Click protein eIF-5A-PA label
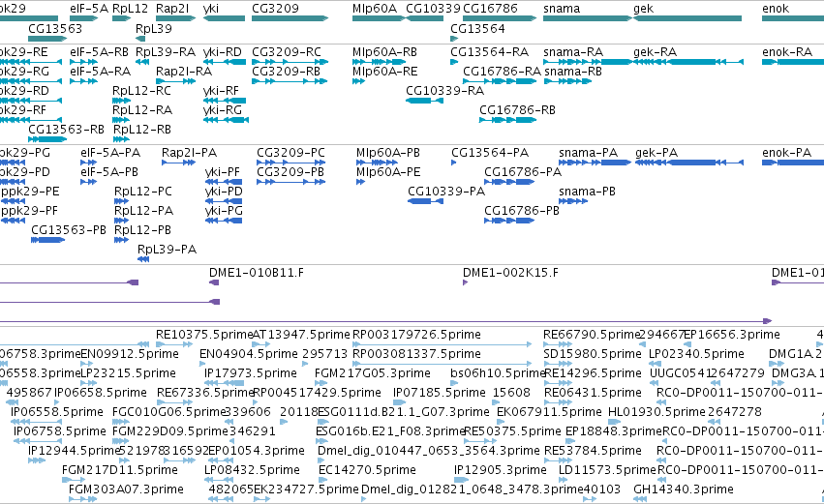This screenshot has height=504, width=824. [110, 153]
